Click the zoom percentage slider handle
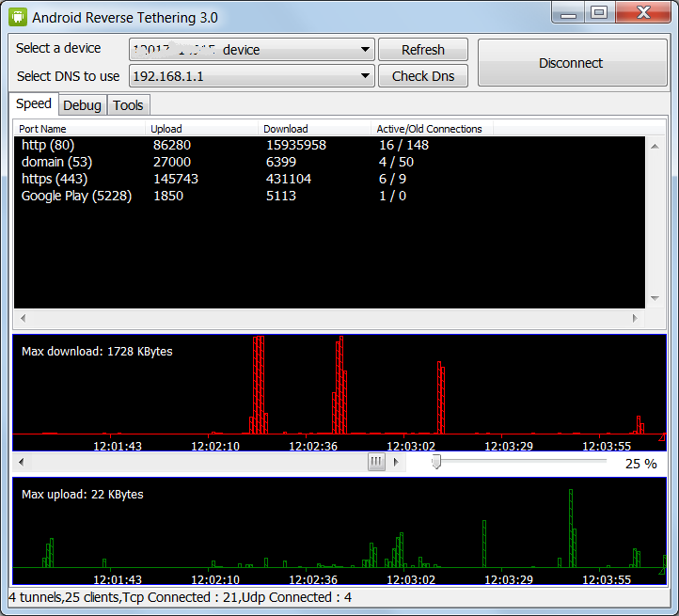Image resolution: width=679 pixels, height=616 pixels. [436, 462]
